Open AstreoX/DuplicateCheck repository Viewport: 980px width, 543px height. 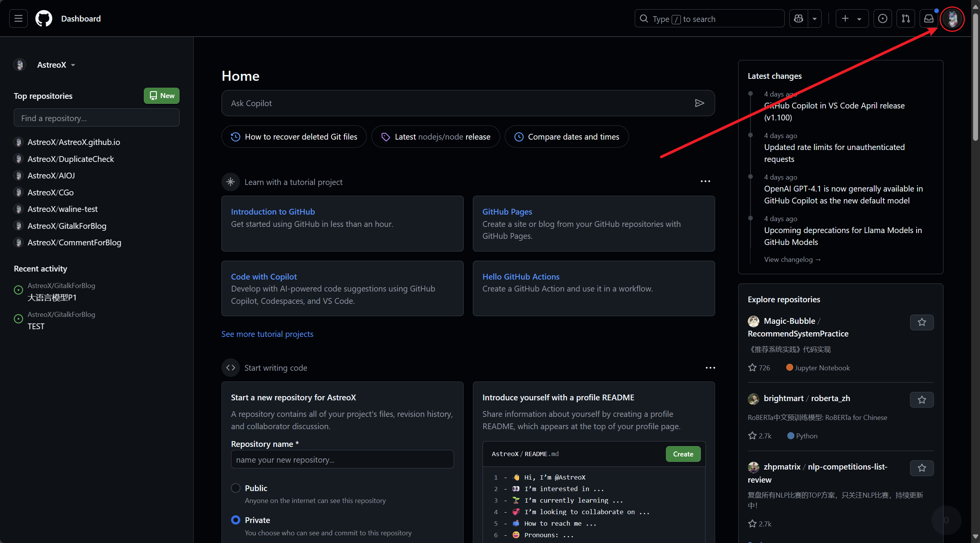[x=71, y=159]
